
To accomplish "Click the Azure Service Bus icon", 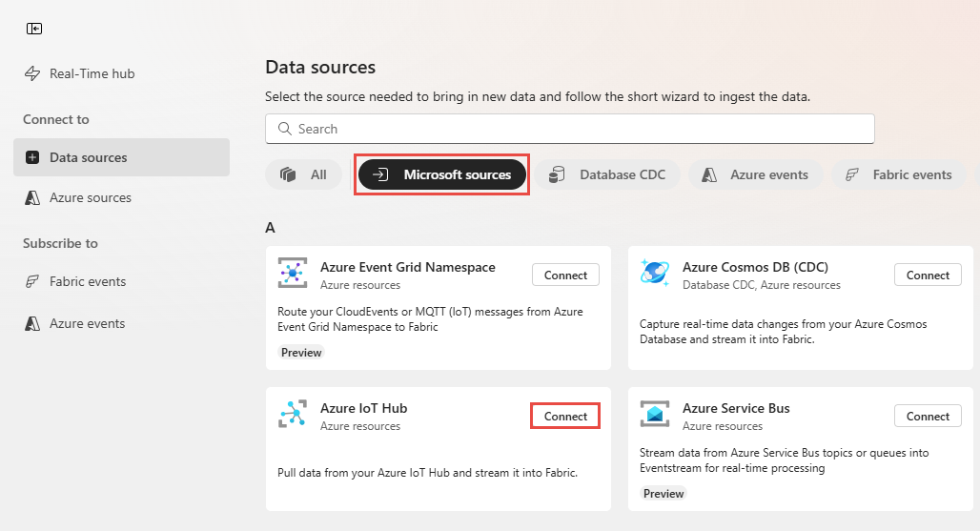I will (655, 414).
